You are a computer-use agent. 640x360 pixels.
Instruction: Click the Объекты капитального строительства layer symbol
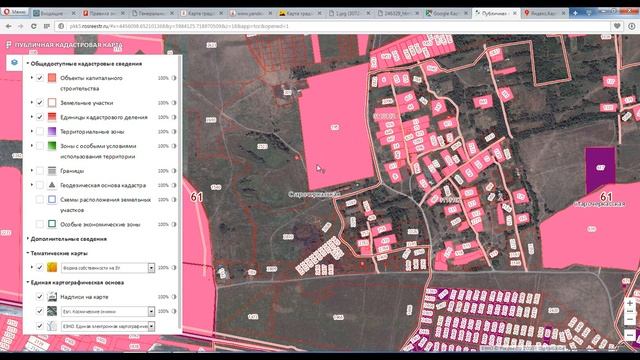click(52, 78)
